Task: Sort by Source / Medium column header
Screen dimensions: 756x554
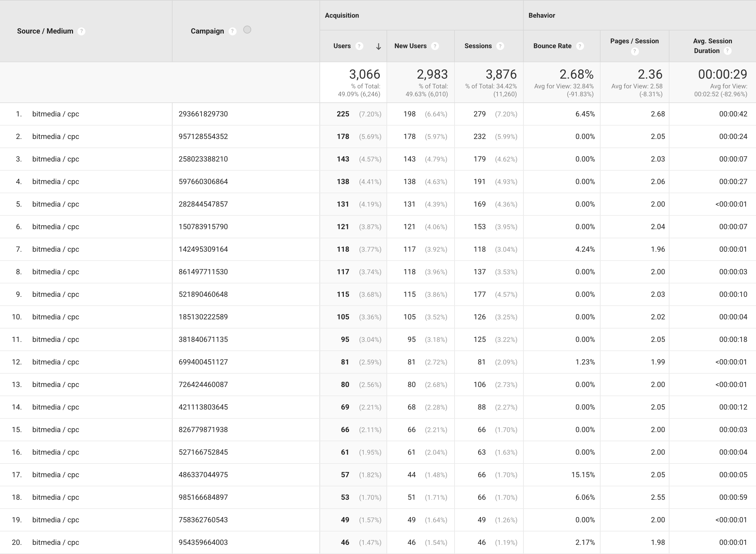Action: 45,31
